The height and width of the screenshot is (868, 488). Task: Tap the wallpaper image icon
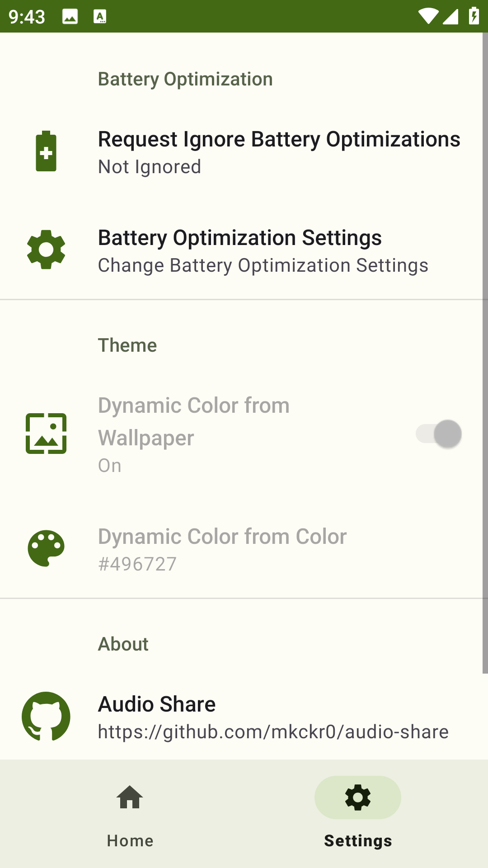coord(46,434)
